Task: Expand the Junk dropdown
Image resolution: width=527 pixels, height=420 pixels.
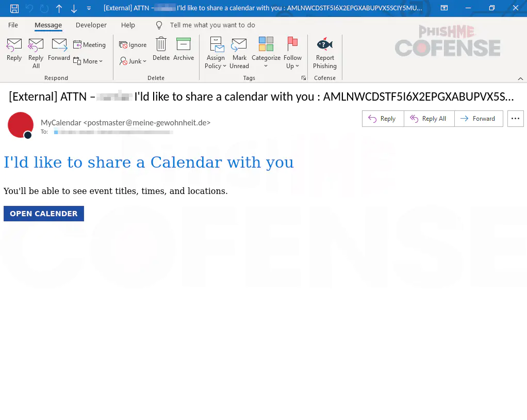Action: click(x=134, y=61)
